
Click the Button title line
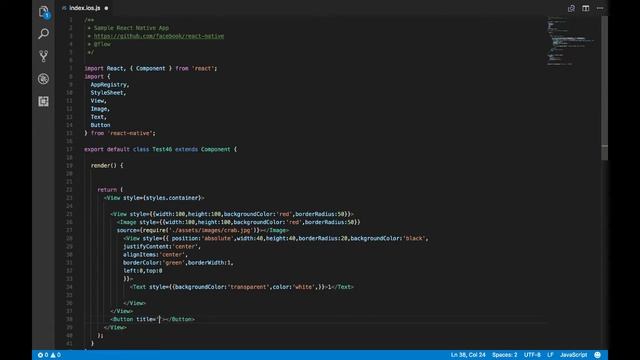pos(152,319)
